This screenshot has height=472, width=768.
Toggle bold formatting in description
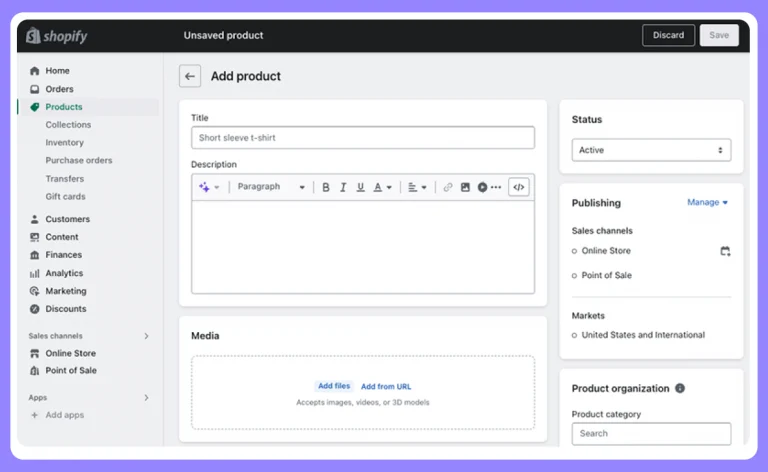coord(326,187)
